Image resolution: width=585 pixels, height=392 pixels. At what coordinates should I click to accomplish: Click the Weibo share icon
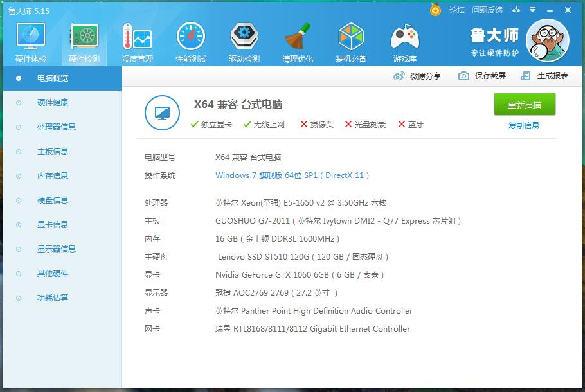(x=399, y=76)
